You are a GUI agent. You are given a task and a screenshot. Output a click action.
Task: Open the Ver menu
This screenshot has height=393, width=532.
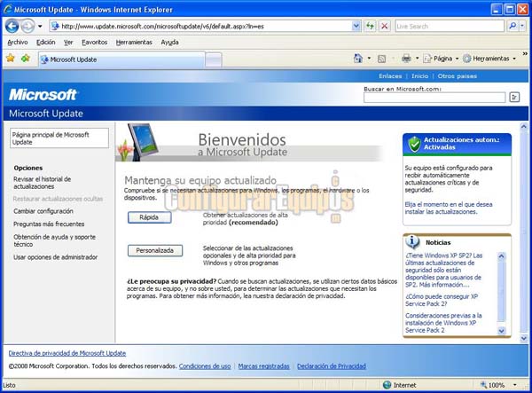pyautogui.click(x=68, y=43)
